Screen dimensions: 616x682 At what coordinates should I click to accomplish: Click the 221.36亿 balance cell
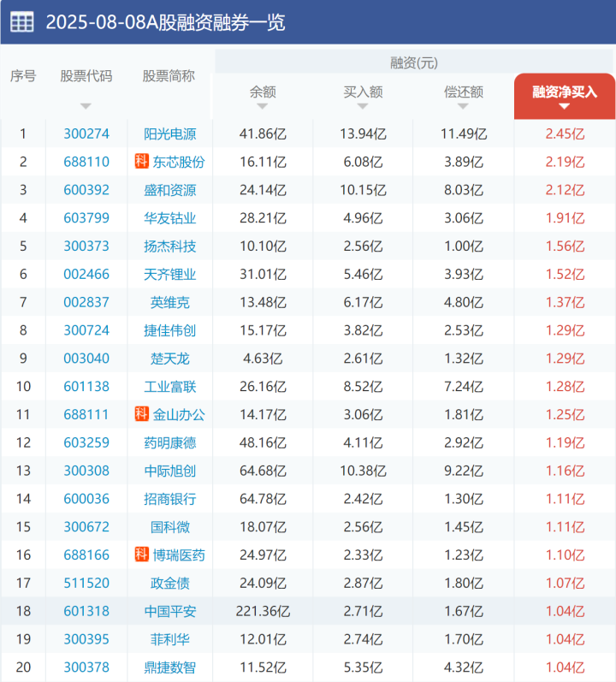[x=263, y=611]
